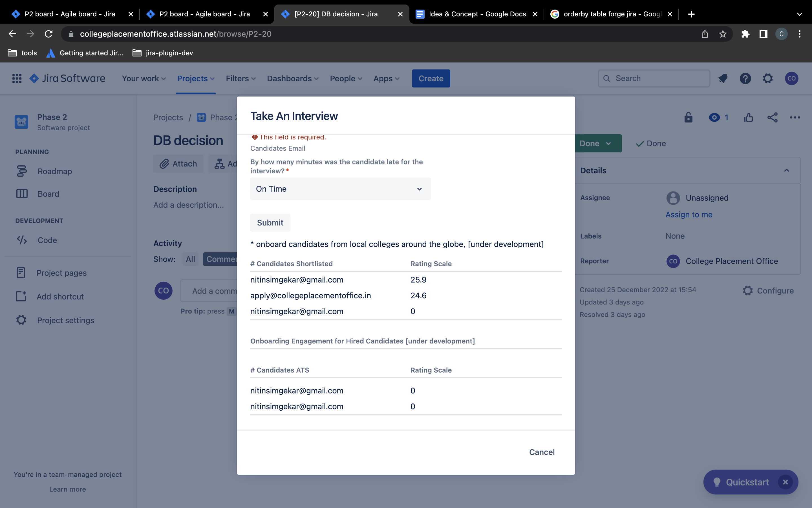The width and height of the screenshot is (812, 508).
Task: Click the browser extensions puzzle icon
Action: tap(745, 34)
